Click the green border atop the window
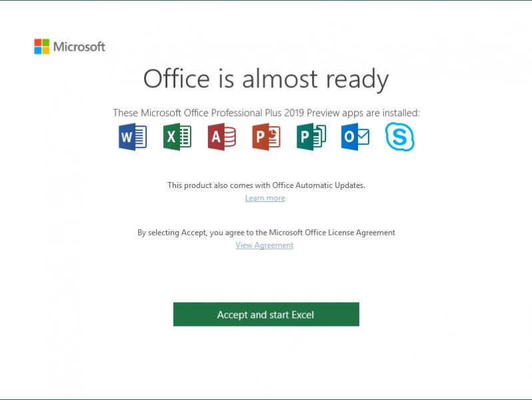Viewport: 532px width, 400px height. 266,1
